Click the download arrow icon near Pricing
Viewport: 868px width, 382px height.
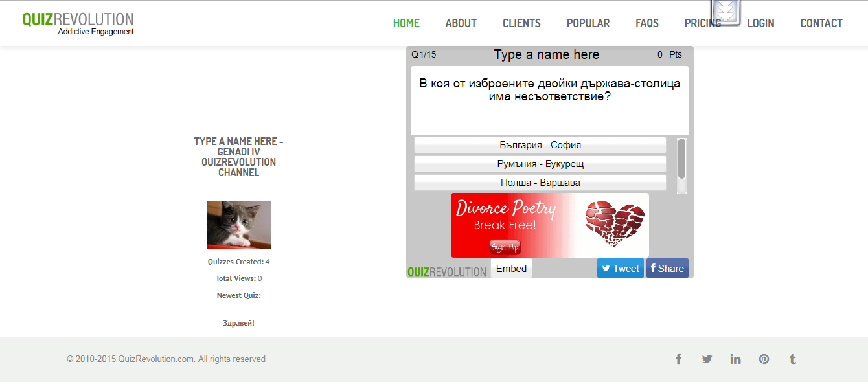pyautogui.click(x=726, y=12)
